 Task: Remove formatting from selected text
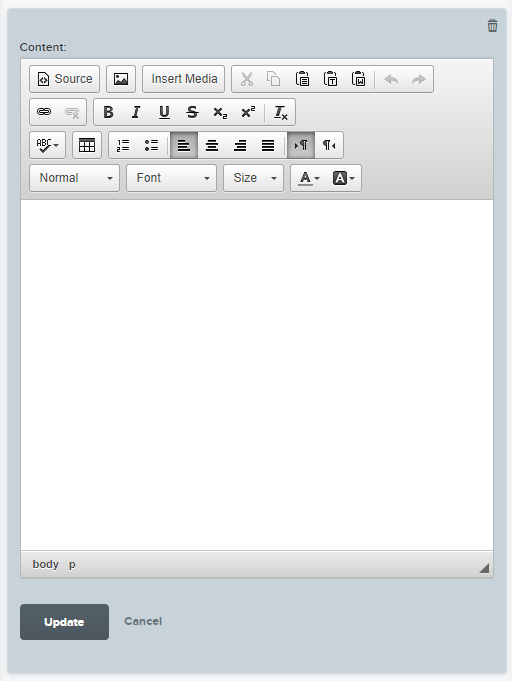[x=281, y=112]
